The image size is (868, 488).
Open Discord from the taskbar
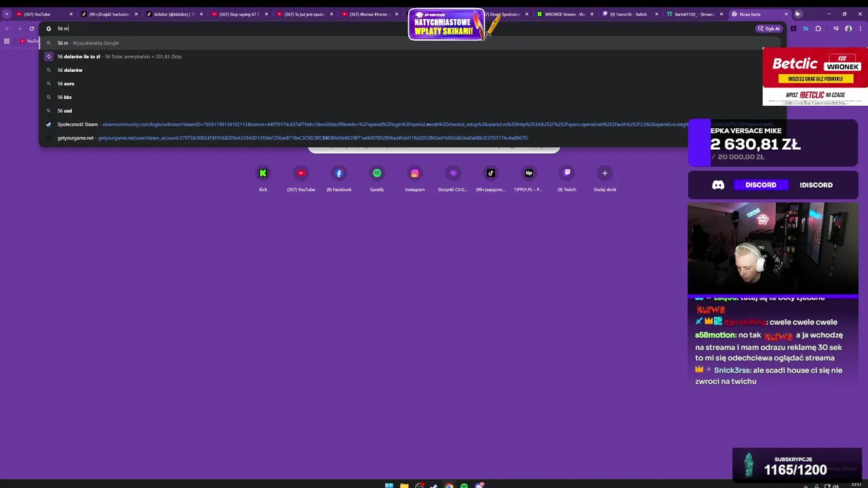pyautogui.click(x=479, y=486)
